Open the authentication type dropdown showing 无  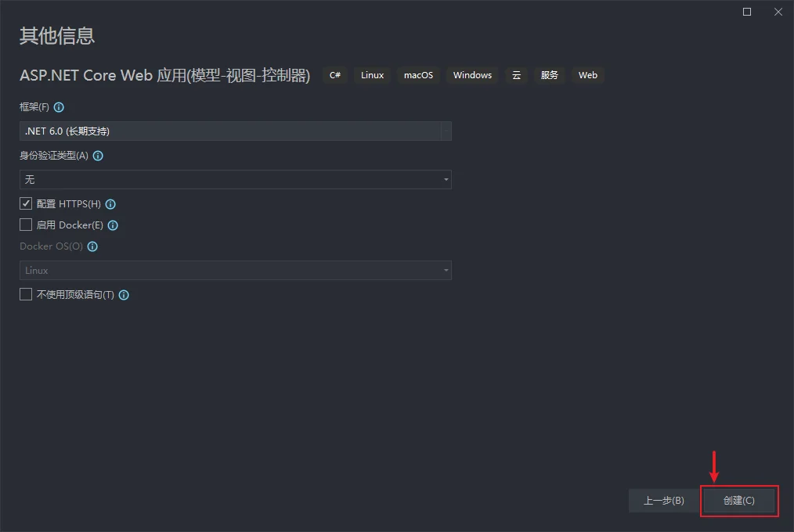point(236,179)
